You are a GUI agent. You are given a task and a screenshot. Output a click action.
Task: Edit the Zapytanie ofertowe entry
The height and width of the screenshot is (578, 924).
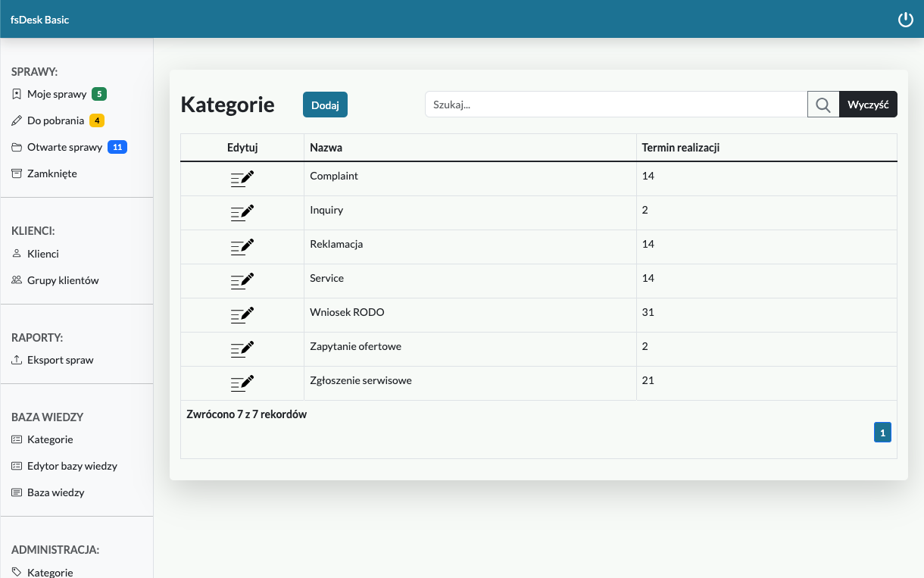click(x=242, y=348)
